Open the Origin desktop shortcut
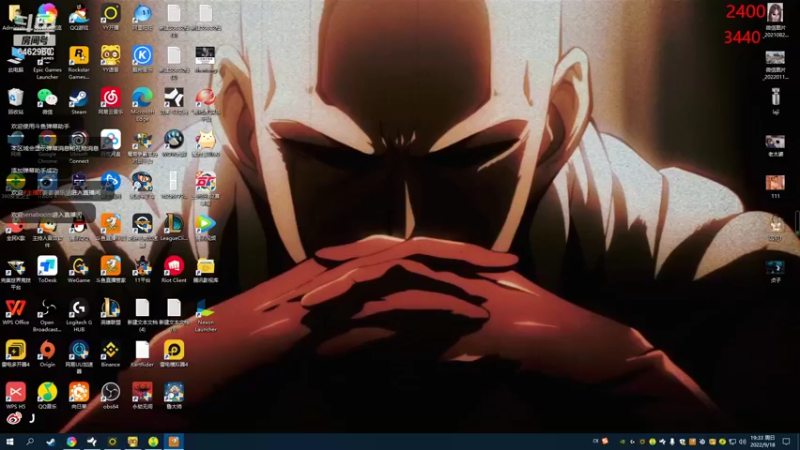The height and width of the screenshot is (450, 800). (x=47, y=353)
